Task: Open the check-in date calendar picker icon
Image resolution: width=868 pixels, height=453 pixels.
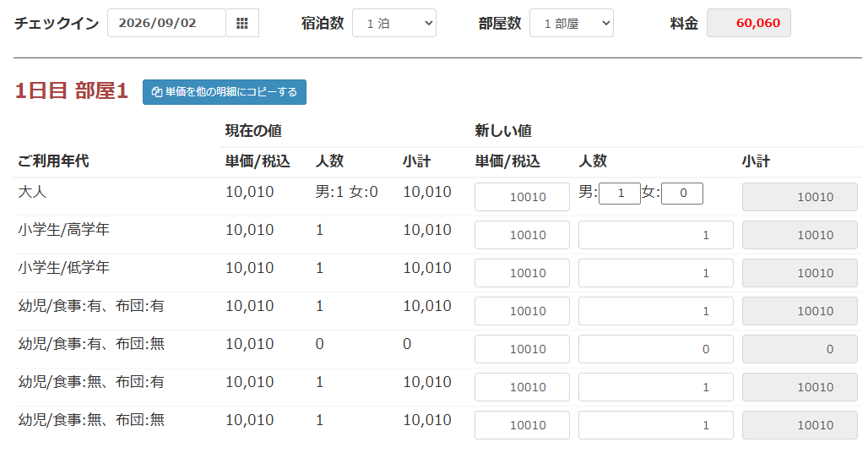Action: 242,24
